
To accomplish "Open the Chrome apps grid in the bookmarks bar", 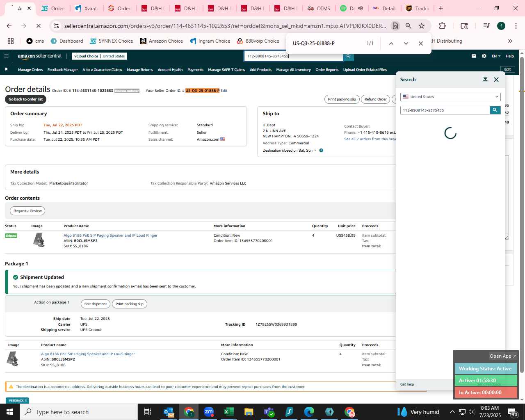I will pos(11,41).
